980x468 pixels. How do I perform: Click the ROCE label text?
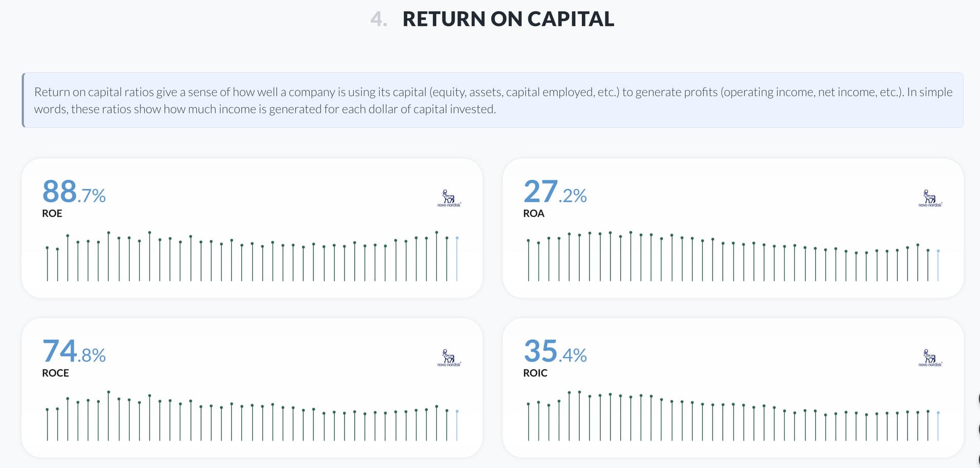pyautogui.click(x=55, y=373)
